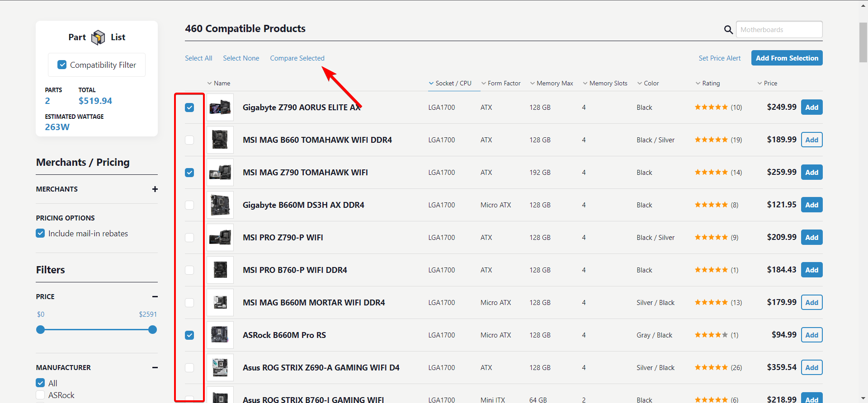Viewport: 868px width, 403px height.
Task: Sort by Memory Slots column
Action: (605, 84)
